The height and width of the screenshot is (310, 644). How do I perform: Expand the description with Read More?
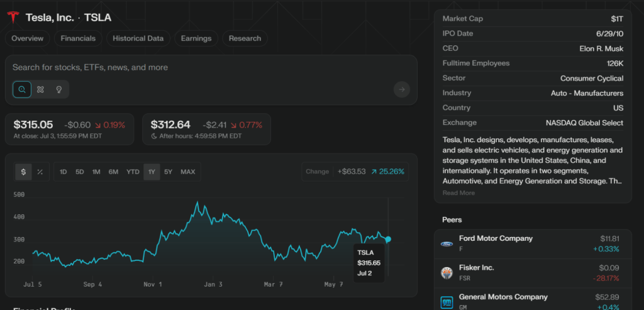tap(458, 193)
